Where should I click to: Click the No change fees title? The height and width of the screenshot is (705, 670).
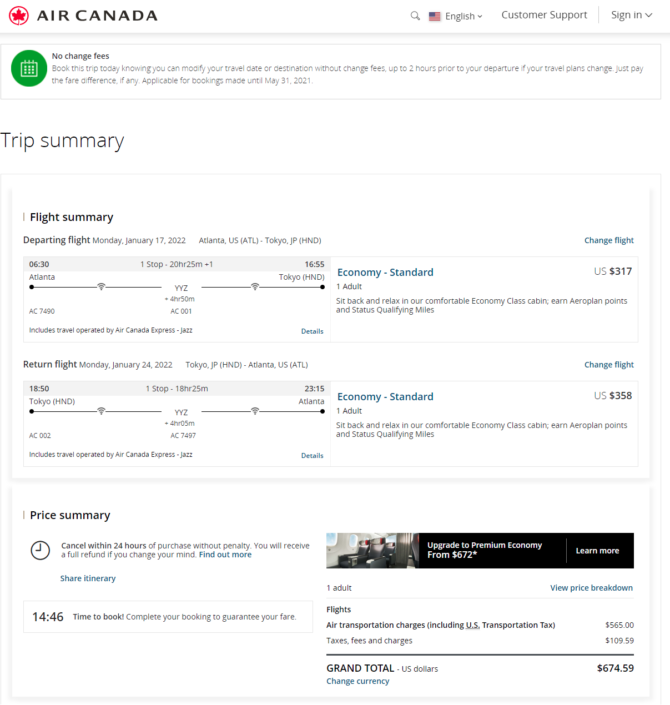click(80, 56)
